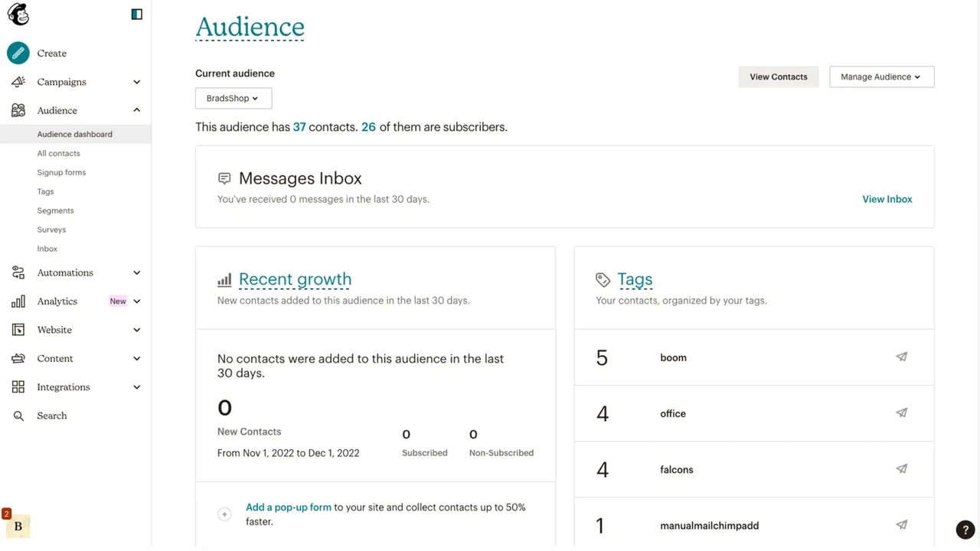Click the send icon beside the boom tag
Screen dimensions: 980x551
click(x=901, y=357)
